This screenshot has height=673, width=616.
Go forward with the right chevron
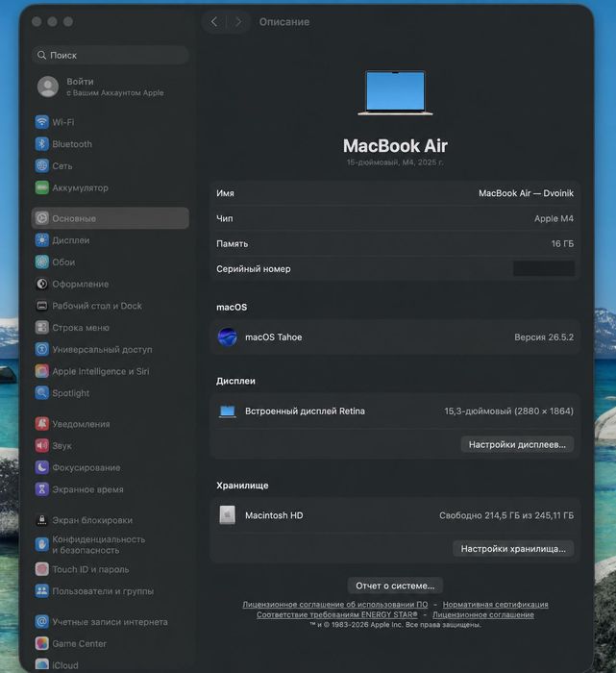point(238,21)
